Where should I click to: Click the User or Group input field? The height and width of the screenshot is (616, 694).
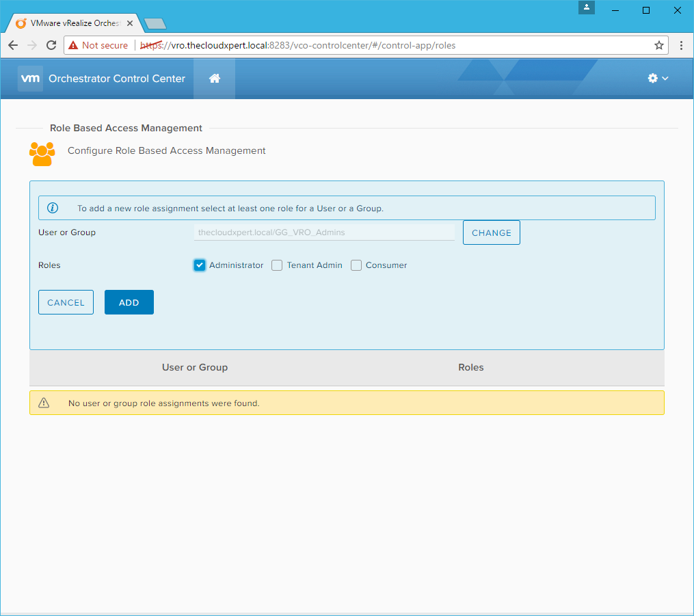coord(324,232)
